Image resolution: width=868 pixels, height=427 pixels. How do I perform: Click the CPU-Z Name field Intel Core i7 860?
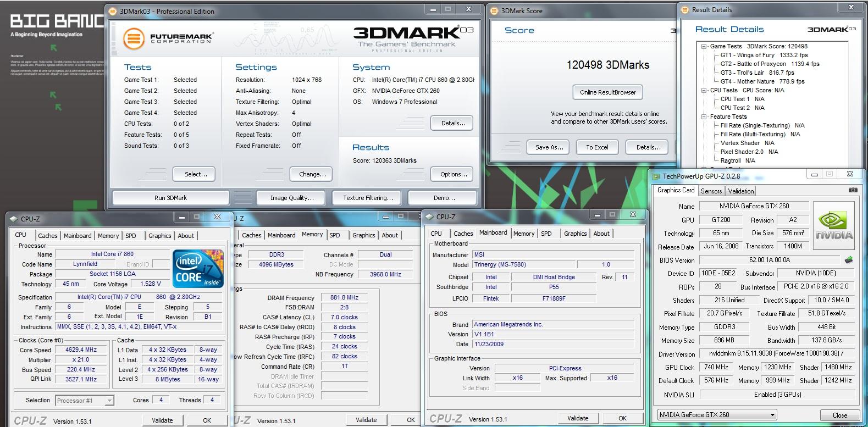pos(112,254)
